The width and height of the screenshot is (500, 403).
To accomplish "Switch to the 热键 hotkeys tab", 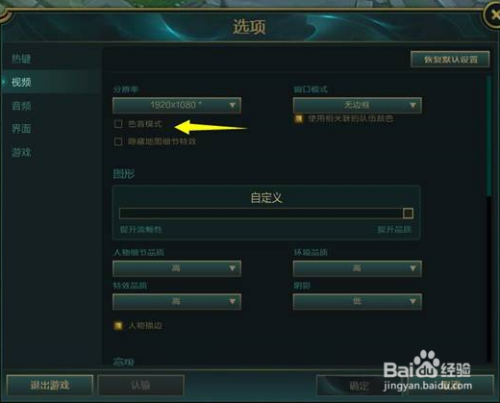I will click(x=21, y=59).
